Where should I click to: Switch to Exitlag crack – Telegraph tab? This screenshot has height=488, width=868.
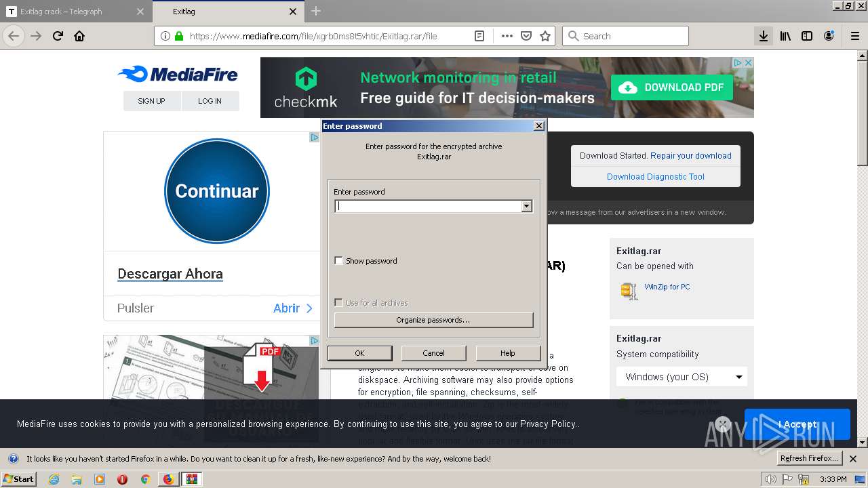[76, 12]
